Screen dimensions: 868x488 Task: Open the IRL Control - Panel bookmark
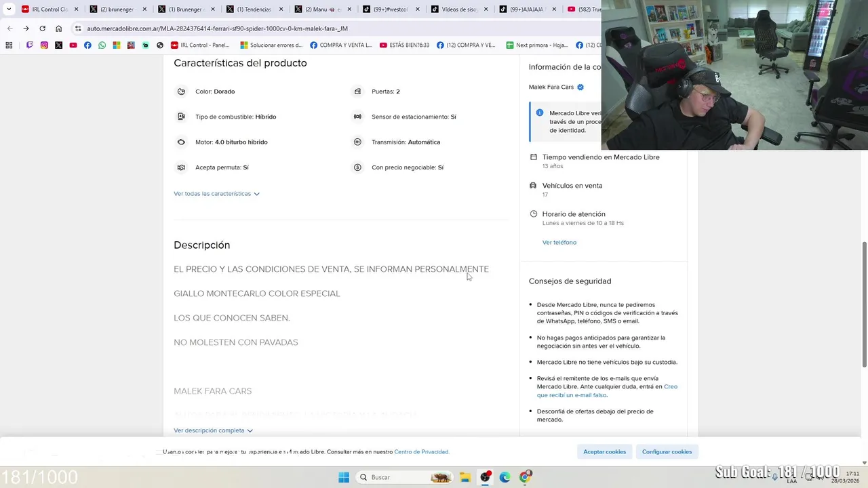coord(200,45)
